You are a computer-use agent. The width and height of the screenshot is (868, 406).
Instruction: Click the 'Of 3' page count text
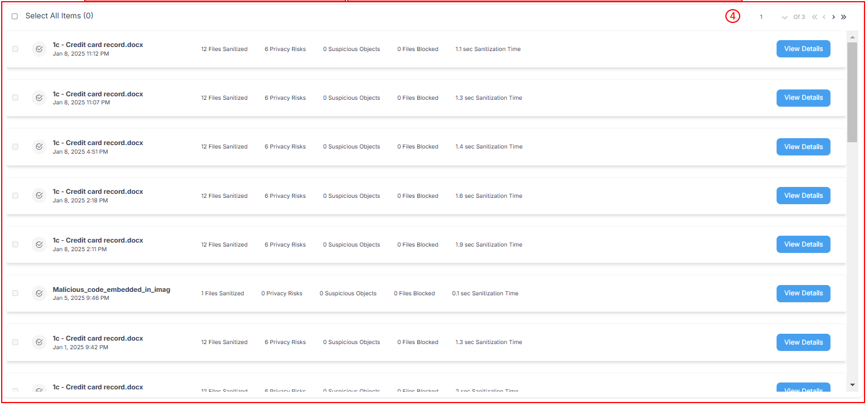coord(799,17)
